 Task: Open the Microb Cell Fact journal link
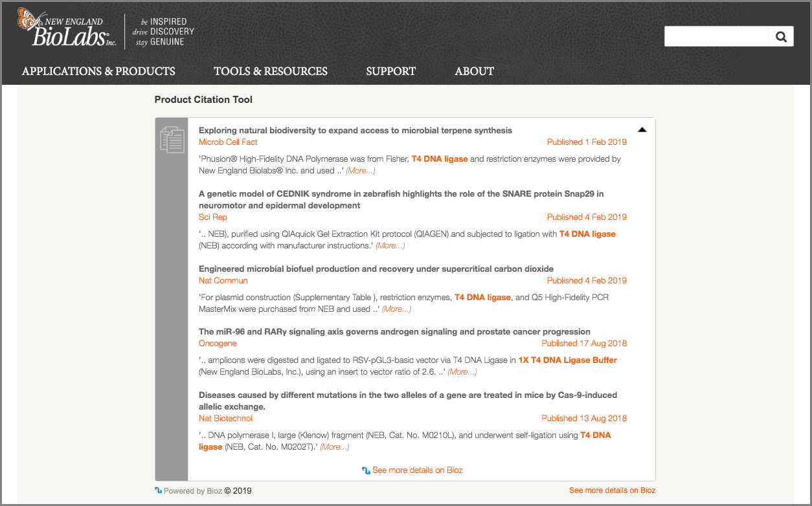click(x=228, y=142)
